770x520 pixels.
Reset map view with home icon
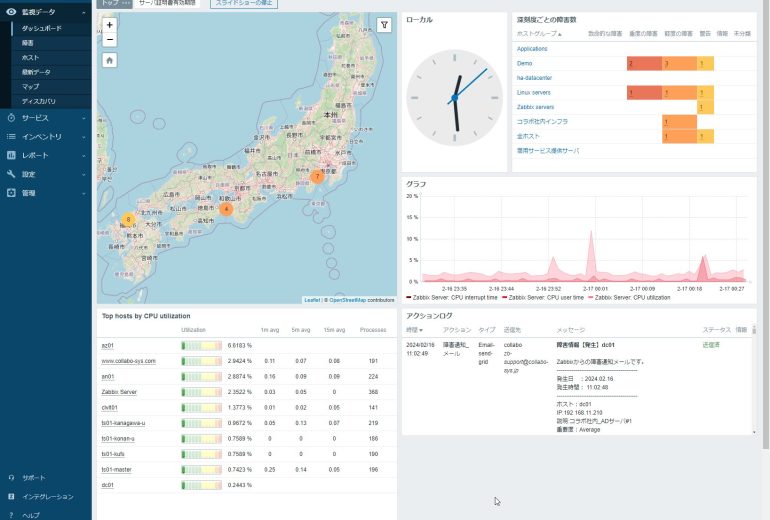pos(110,60)
